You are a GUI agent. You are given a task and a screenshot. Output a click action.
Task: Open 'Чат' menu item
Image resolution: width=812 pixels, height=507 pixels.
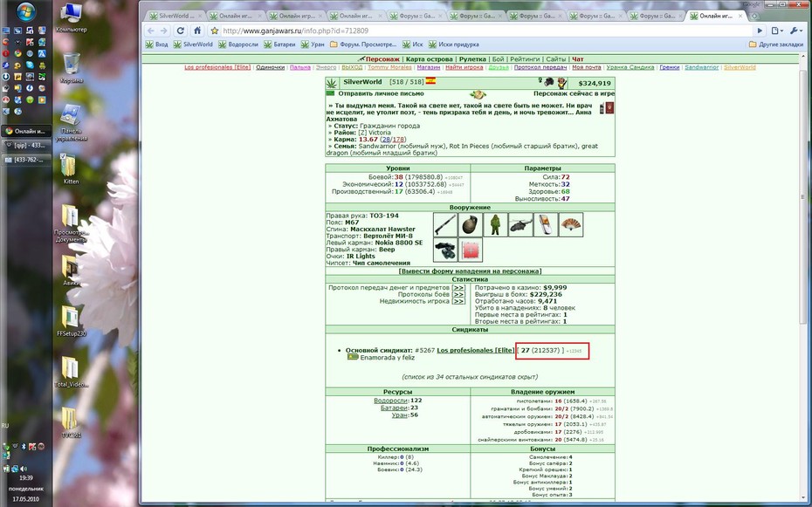(x=577, y=59)
